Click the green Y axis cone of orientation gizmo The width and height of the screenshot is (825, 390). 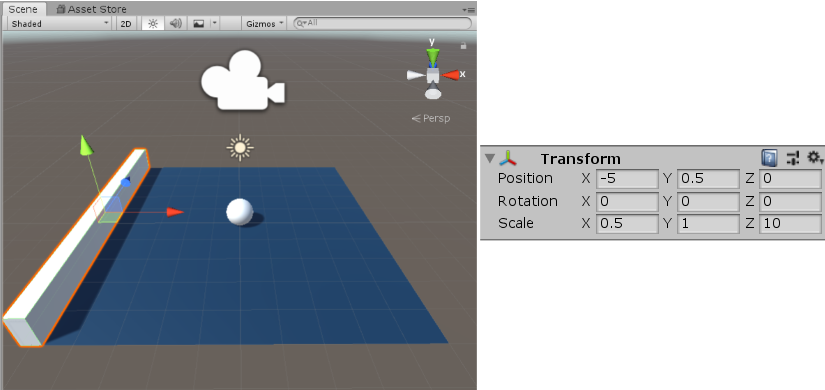click(x=432, y=55)
